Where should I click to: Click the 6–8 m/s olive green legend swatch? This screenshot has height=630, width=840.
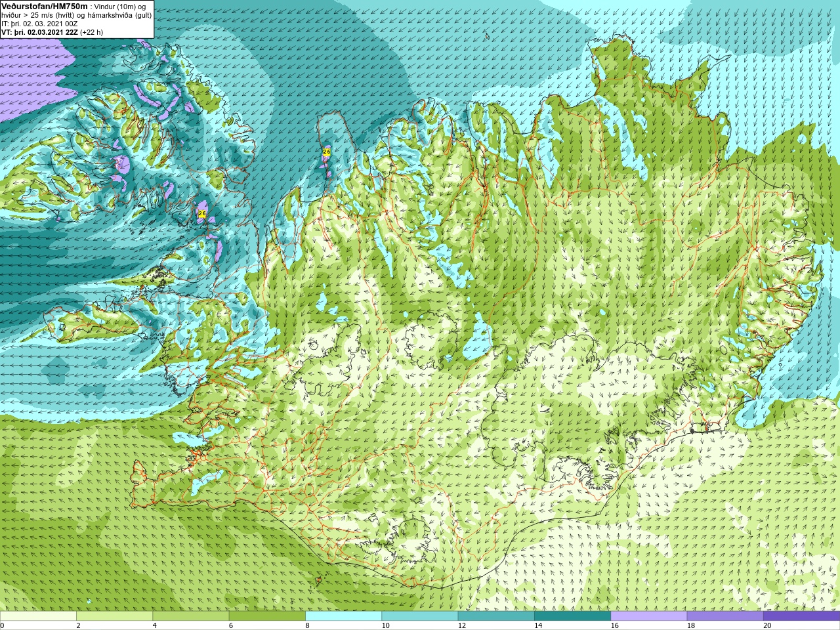tap(267, 616)
